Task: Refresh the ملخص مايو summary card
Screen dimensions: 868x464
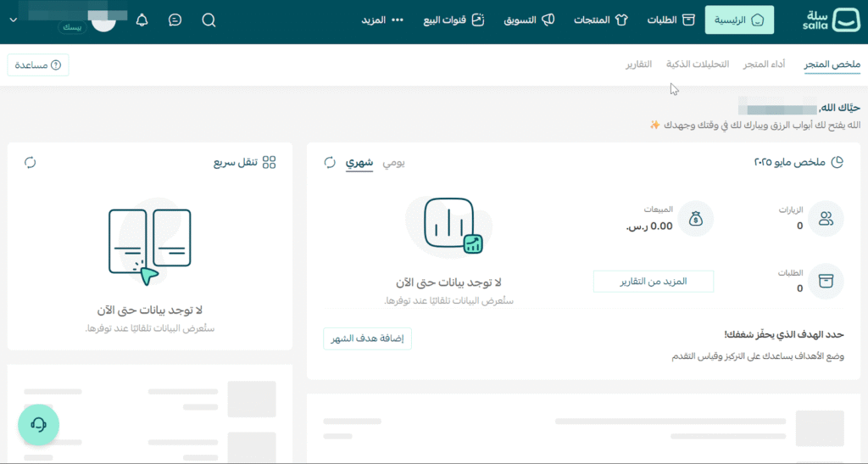Action: point(330,162)
